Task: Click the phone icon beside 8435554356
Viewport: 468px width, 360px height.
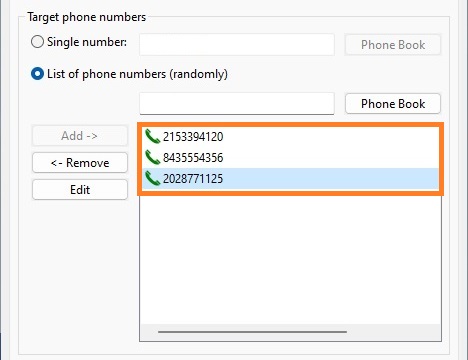Action: (x=153, y=157)
